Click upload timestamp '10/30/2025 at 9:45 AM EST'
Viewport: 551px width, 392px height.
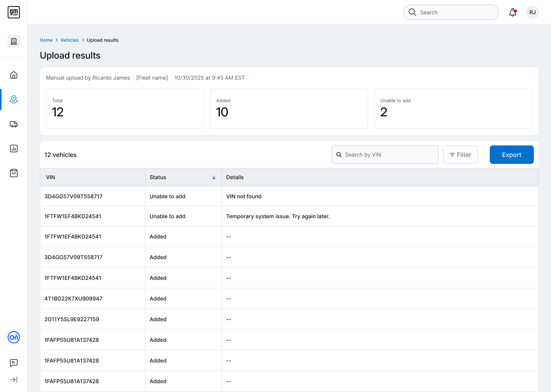pyautogui.click(x=210, y=78)
